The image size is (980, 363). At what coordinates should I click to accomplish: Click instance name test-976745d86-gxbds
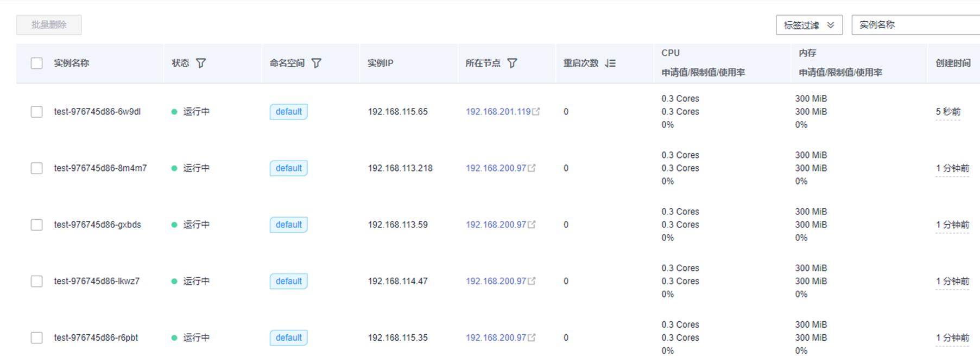[98, 225]
